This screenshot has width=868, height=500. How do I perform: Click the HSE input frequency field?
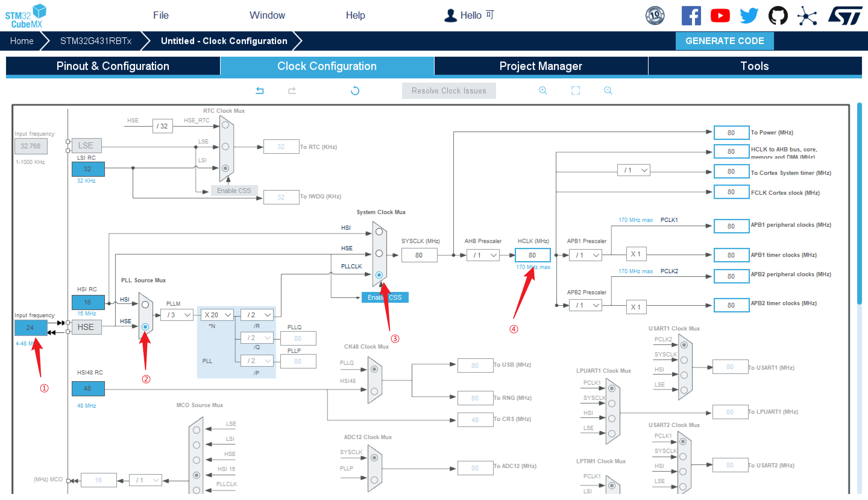(x=30, y=328)
